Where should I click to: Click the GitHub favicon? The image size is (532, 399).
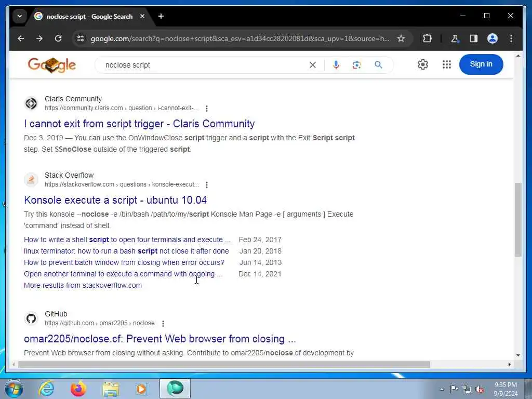coord(31,318)
